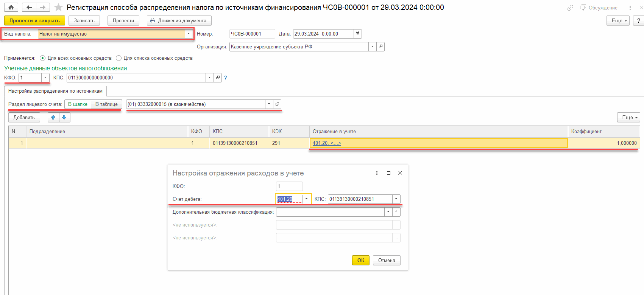
Task: Open the 401.20 <...> accounting link
Action: click(327, 143)
